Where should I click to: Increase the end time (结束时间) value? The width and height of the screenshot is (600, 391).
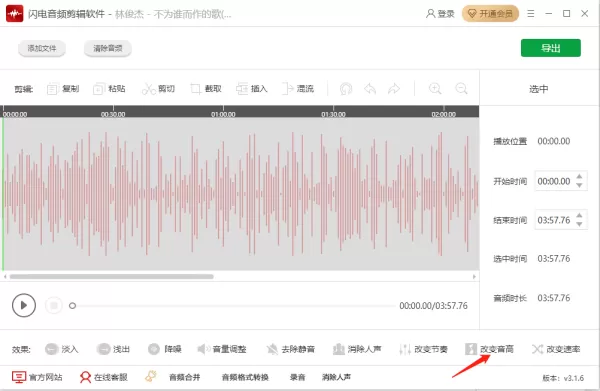(x=579, y=215)
